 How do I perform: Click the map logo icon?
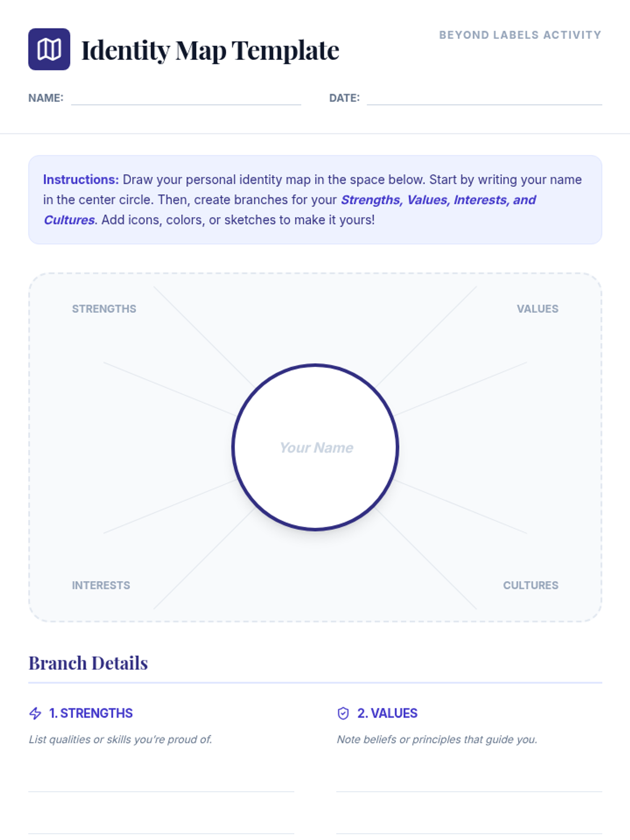click(x=49, y=49)
